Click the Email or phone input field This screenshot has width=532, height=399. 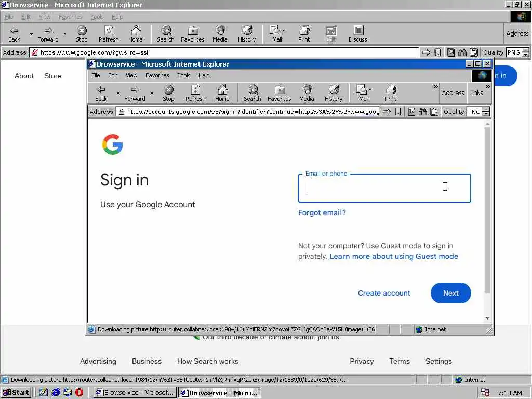click(384, 188)
